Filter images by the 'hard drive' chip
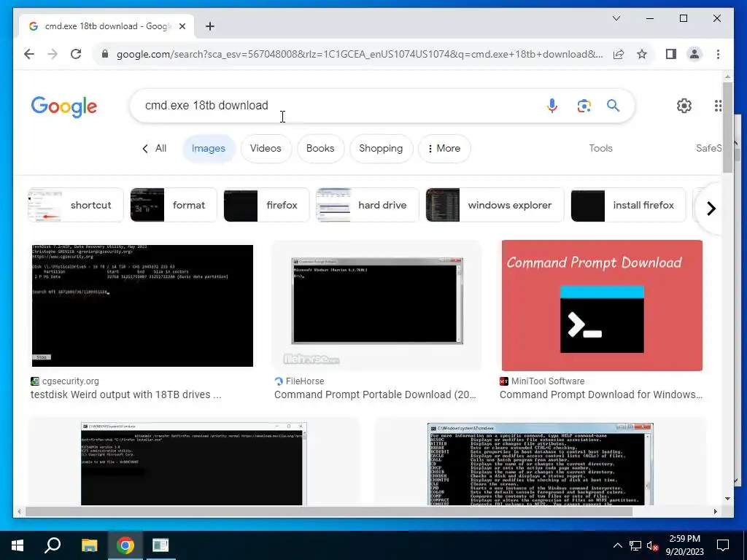Image resolution: width=747 pixels, height=560 pixels. point(368,205)
